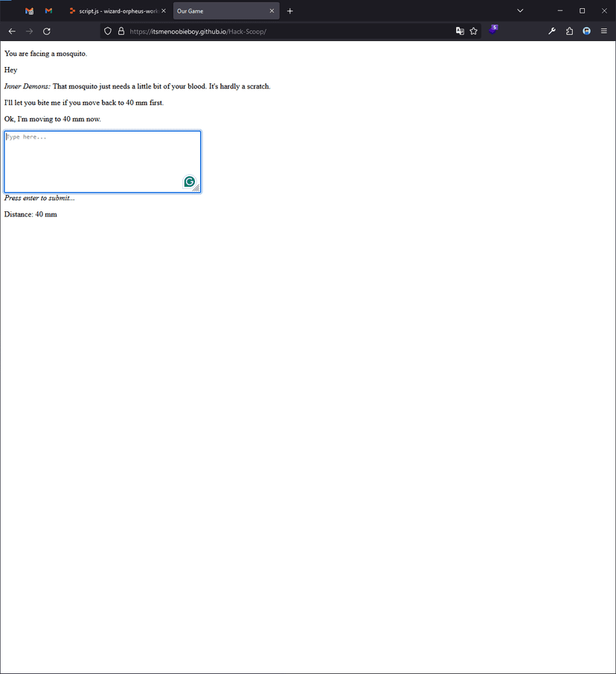Open the Firefox application menu
This screenshot has width=616, height=674.
604,31
